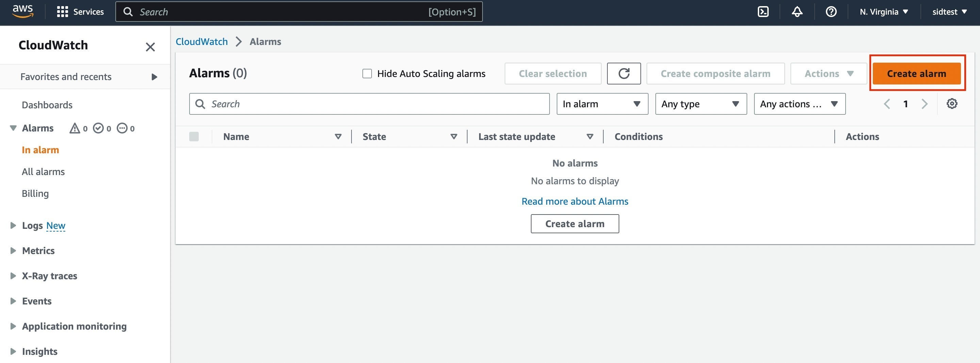Click the orange Create alarm button
The image size is (980, 363).
point(916,74)
